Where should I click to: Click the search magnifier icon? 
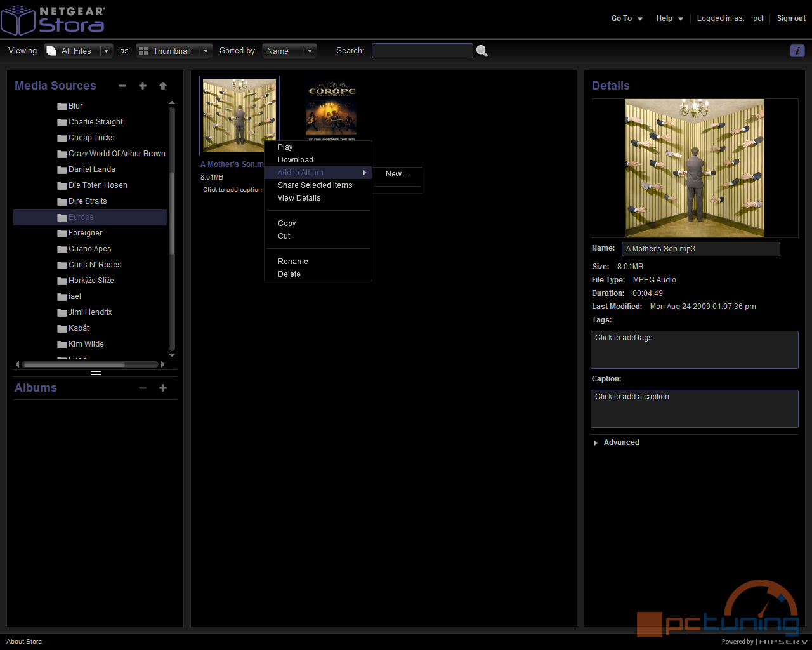coord(482,51)
